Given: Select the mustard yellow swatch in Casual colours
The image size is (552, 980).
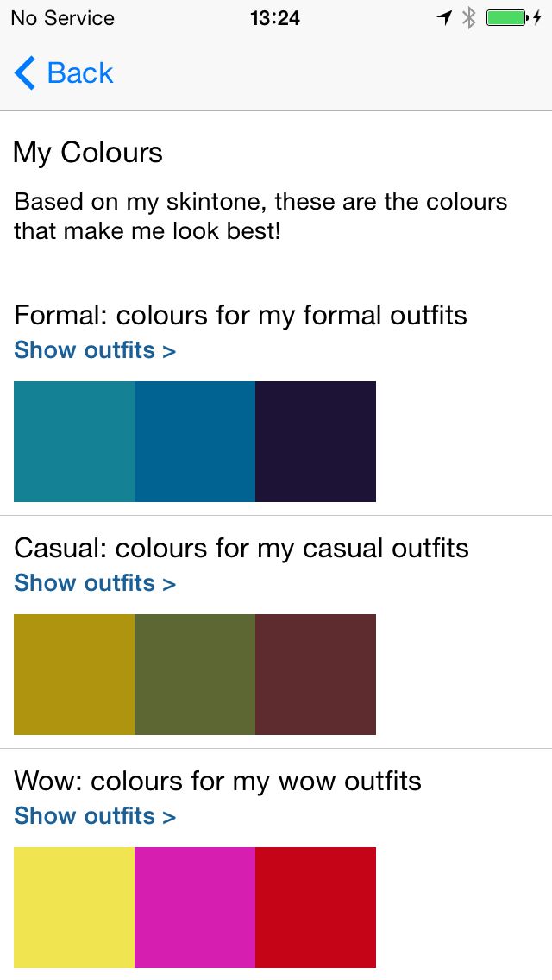Looking at the screenshot, I should (73, 674).
